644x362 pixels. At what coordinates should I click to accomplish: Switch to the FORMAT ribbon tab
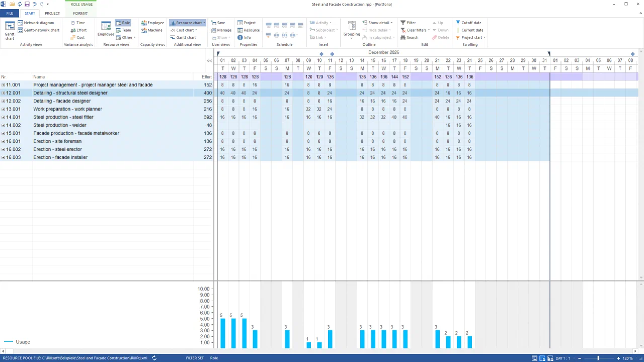pos(80,14)
